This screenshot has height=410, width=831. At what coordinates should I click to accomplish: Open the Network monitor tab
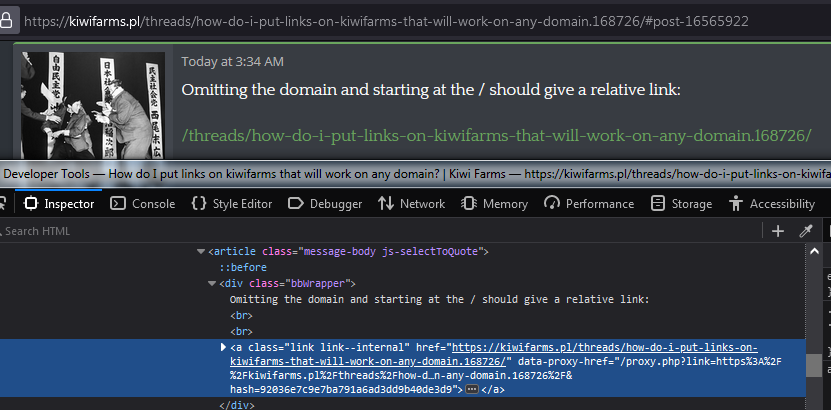click(x=411, y=204)
